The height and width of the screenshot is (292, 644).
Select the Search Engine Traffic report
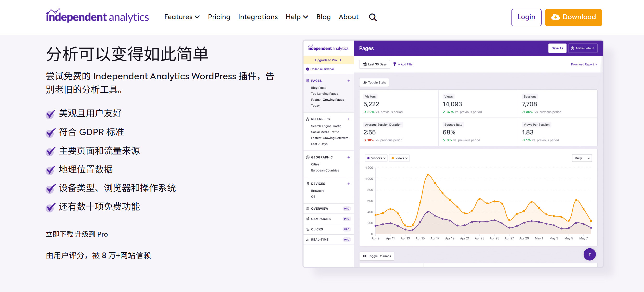click(326, 126)
